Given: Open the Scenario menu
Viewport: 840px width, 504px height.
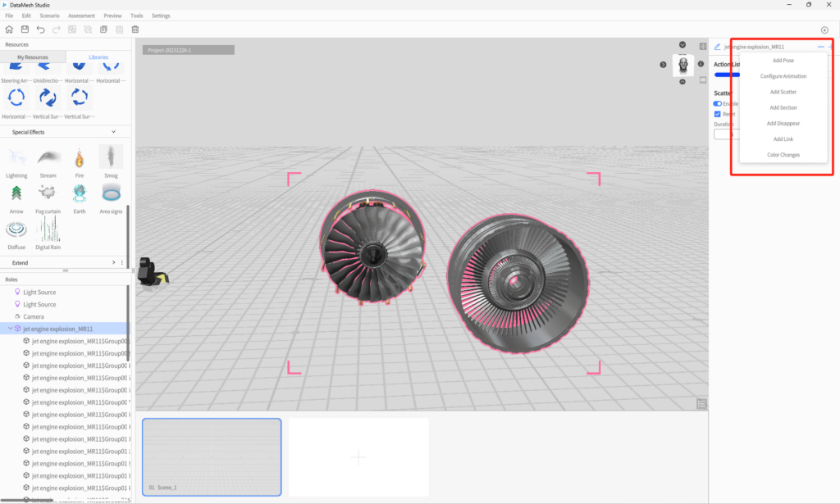Looking at the screenshot, I should [49, 16].
